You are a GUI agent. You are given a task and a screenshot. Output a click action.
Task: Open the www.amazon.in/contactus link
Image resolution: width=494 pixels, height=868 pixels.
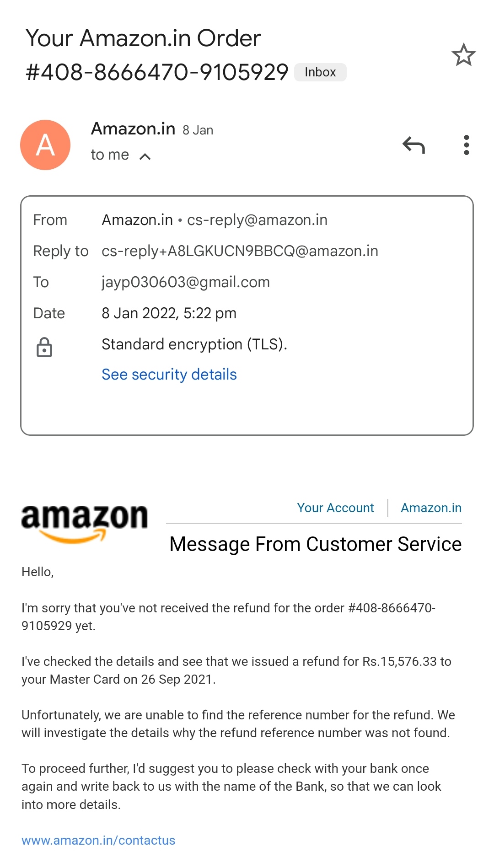(x=98, y=840)
